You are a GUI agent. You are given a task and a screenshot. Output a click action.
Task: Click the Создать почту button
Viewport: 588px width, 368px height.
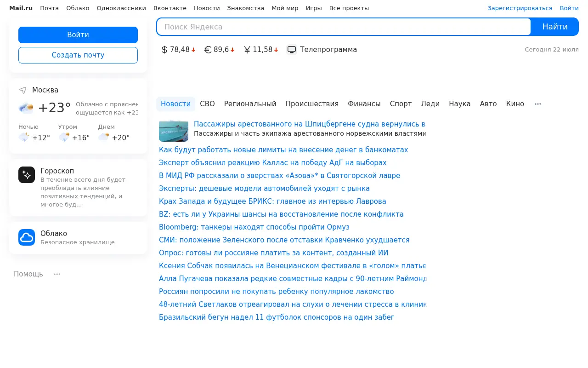[78, 55]
